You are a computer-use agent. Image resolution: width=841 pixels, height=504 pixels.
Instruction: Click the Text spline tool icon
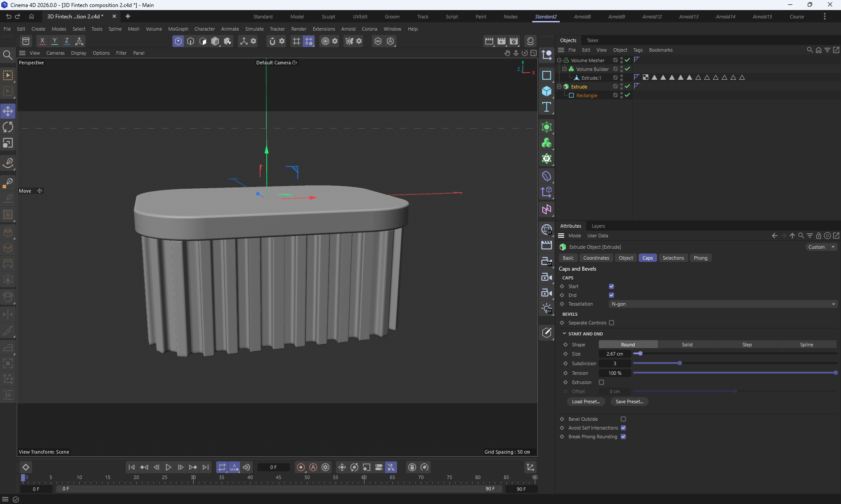(546, 107)
